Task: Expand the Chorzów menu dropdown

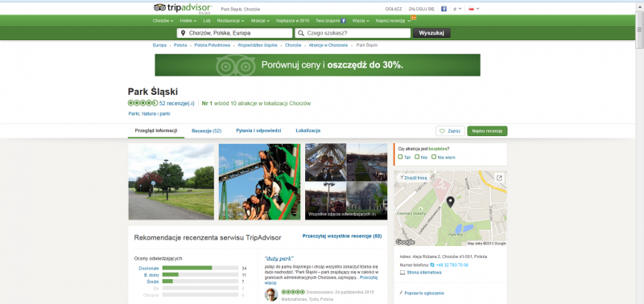Action: 163,21
